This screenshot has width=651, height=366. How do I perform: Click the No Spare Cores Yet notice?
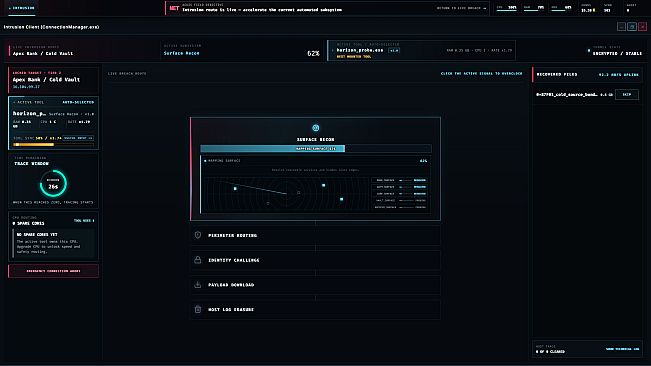[x=54, y=242]
